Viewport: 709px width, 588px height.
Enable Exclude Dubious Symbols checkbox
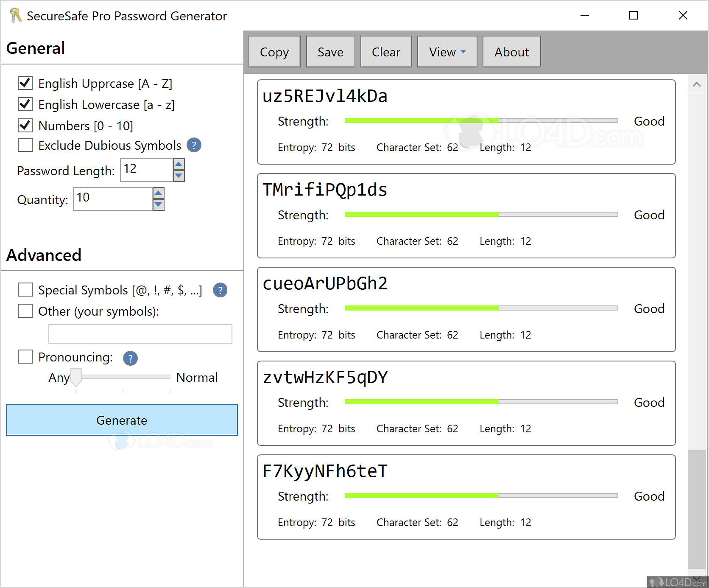(x=25, y=145)
